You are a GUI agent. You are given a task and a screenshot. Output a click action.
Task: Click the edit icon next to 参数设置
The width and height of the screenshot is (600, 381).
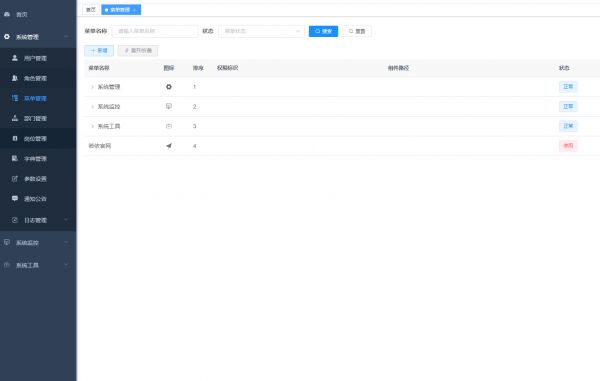click(15, 179)
